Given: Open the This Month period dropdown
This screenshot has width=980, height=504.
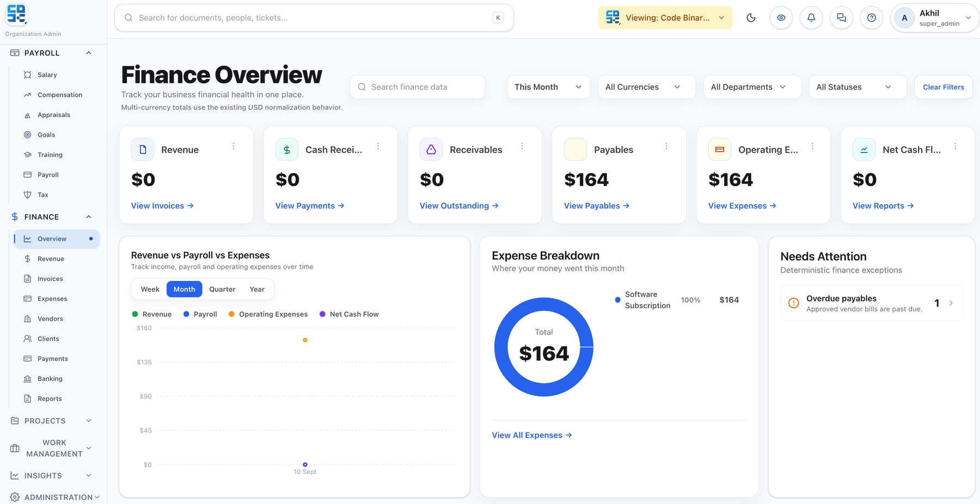Looking at the screenshot, I should pos(548,87).
